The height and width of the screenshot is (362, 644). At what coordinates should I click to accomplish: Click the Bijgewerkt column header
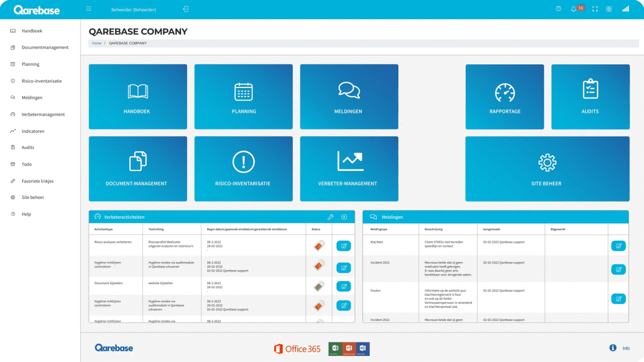click(x=558, y=229)
